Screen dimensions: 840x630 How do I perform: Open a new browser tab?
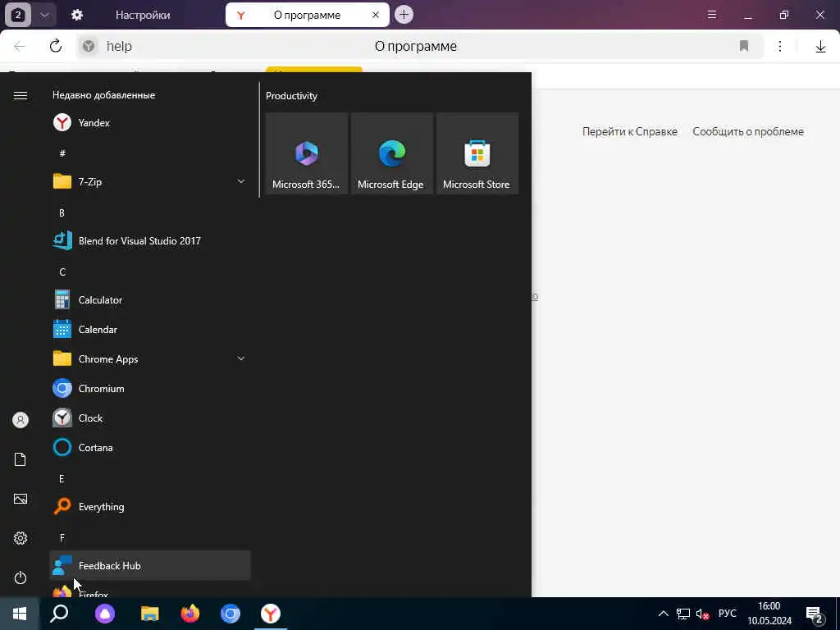click(404, 15)
